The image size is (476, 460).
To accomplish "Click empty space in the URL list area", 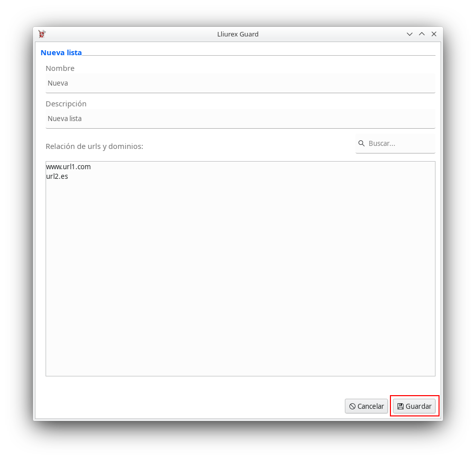I will (240, 279).
